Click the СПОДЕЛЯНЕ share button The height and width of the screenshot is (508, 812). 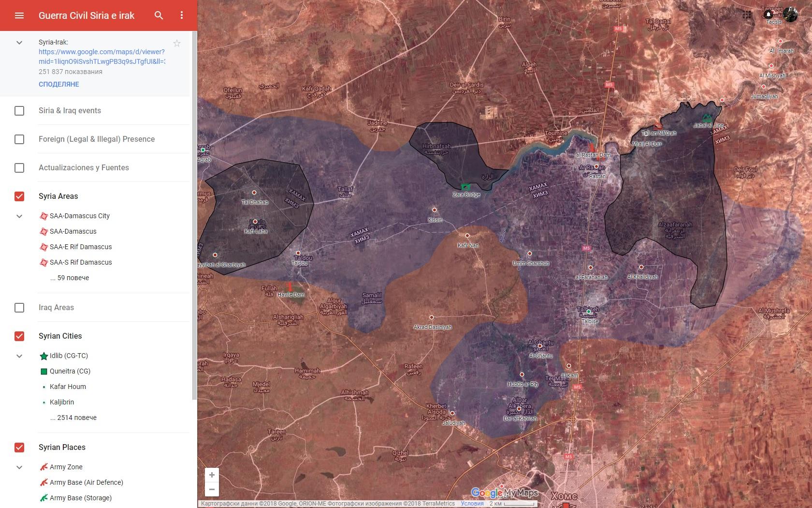[x=59, y=84]
